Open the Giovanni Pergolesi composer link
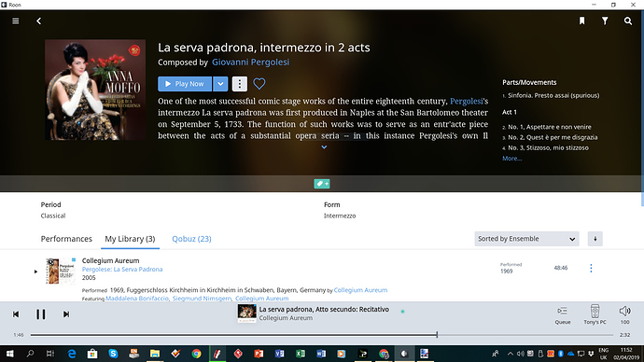The image size is (644, 362). point(250,62)
